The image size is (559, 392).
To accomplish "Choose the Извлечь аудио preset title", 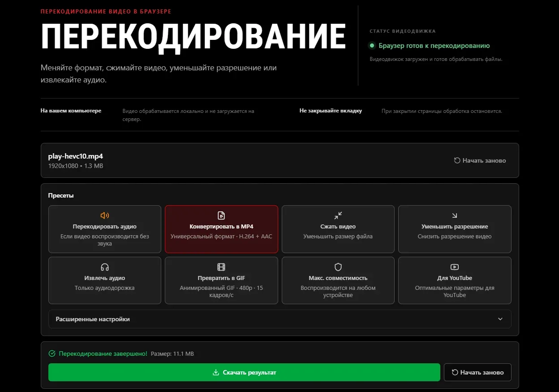I will click(x=105, y=278).
